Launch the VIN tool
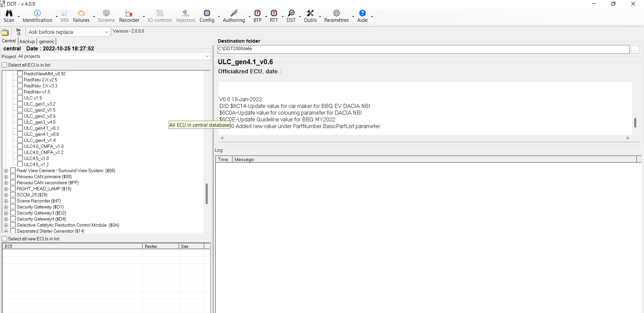The height and width of the screenshot is (313, 644). (x=64, y=15)
